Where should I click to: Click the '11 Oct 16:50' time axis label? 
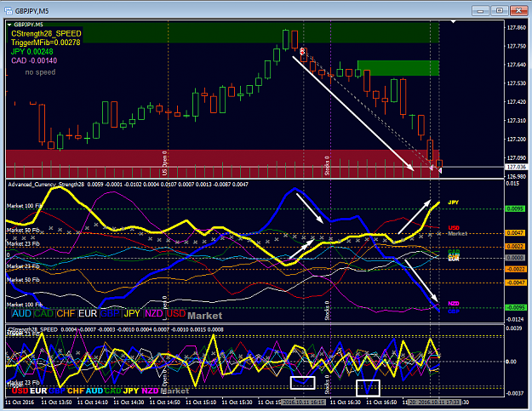click(381, 402)
